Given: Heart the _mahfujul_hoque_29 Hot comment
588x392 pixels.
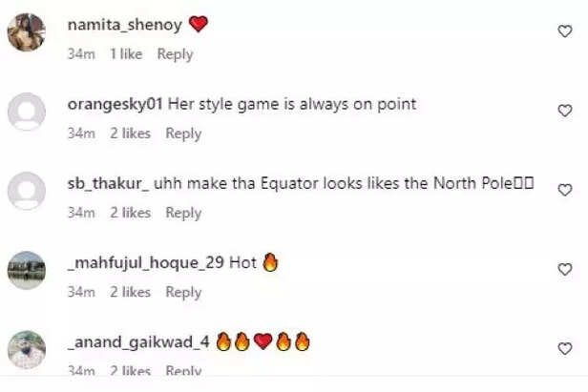Looking at the screenshot, I should (565, 270).
